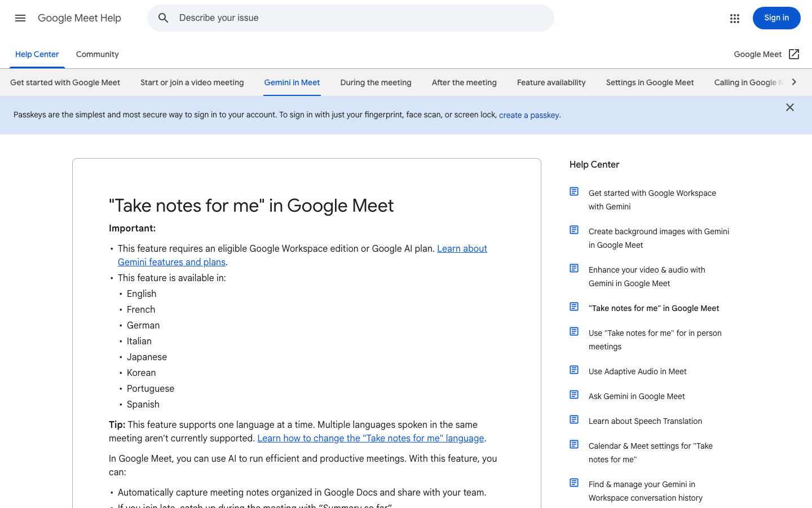Open Use Adaptive Audio in Meet article
This screenshot has width=812, height=508.
click(x=637, y=371)
